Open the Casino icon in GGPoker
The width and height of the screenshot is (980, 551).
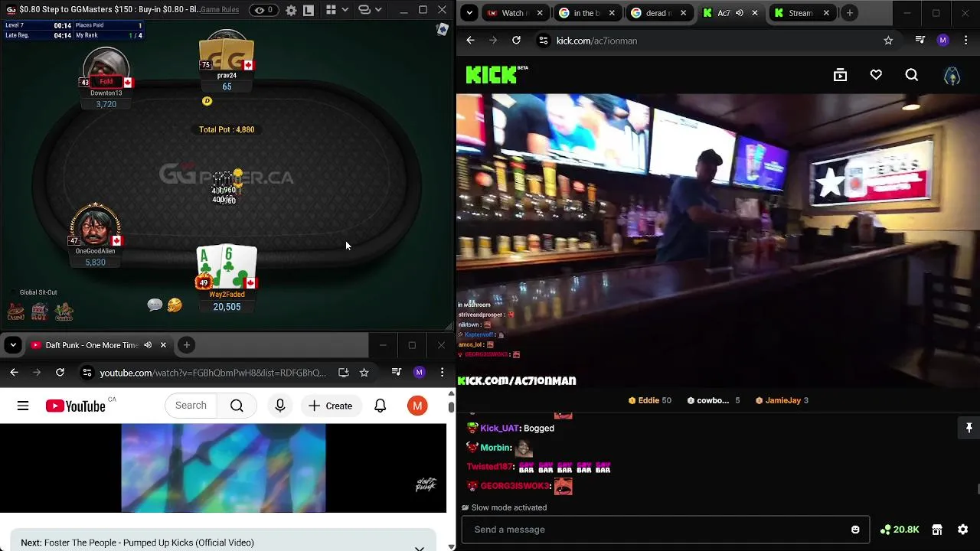point(15,311)
